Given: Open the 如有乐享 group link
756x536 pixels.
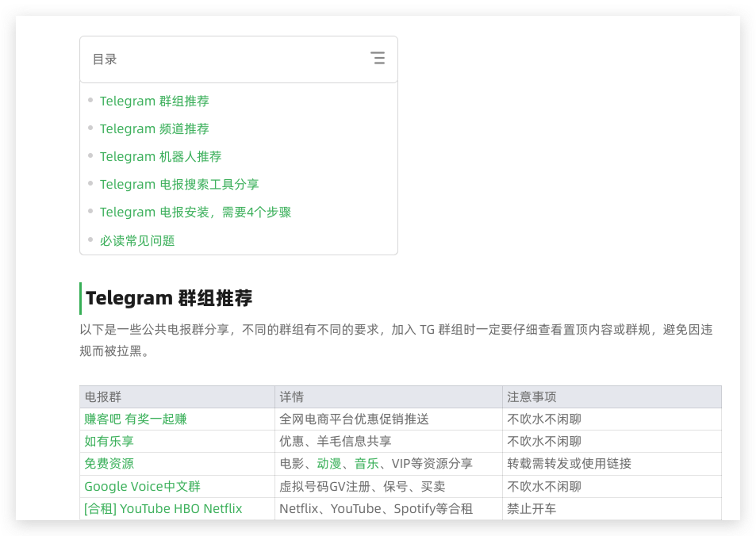Looking at the screenshot, I should coord(109,441).
